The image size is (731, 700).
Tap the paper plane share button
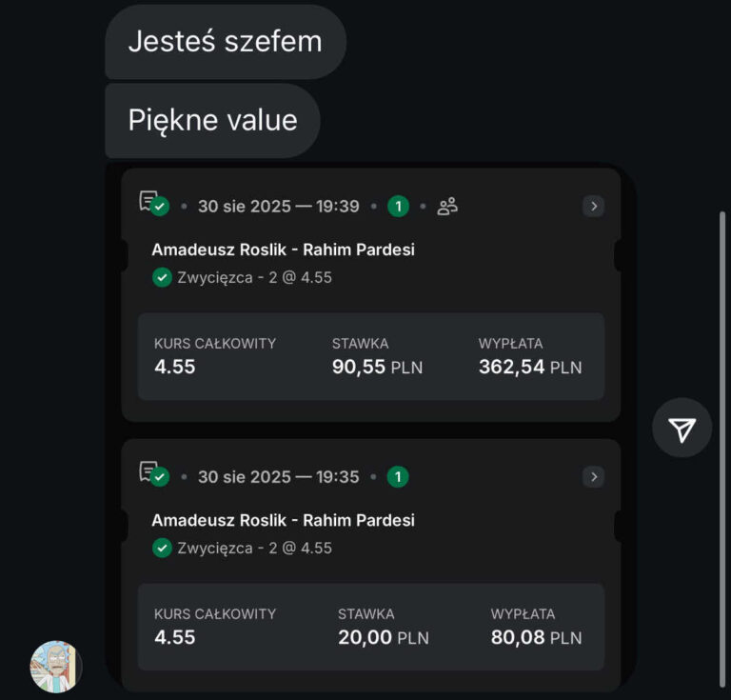pyautogui.click(x=682, y=429)
